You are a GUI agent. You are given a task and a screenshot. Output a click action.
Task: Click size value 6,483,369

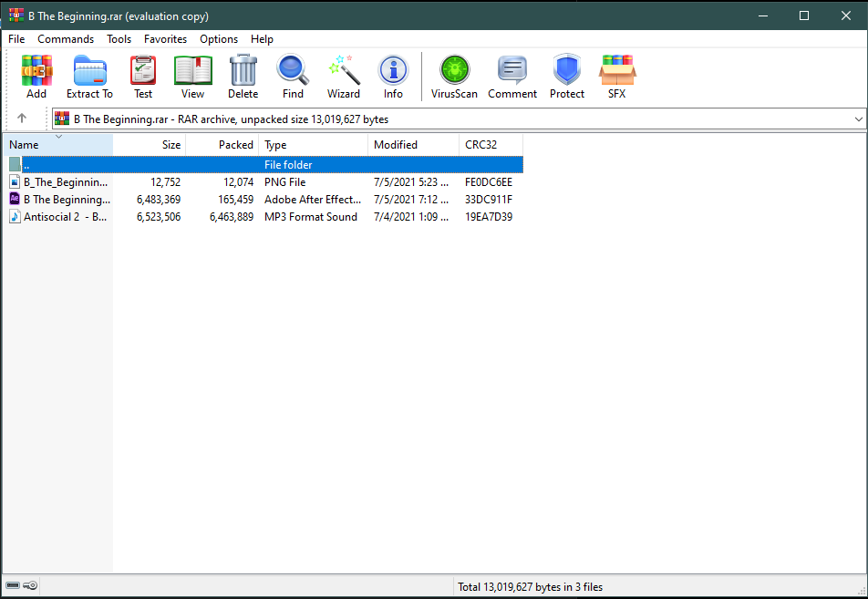click(x=159, y=200)
